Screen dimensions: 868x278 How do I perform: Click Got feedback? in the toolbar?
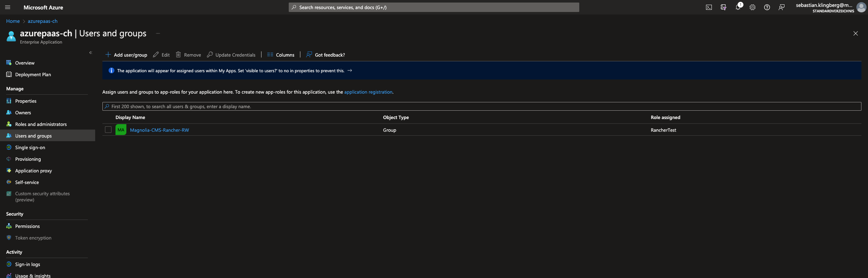pos(325,55)
